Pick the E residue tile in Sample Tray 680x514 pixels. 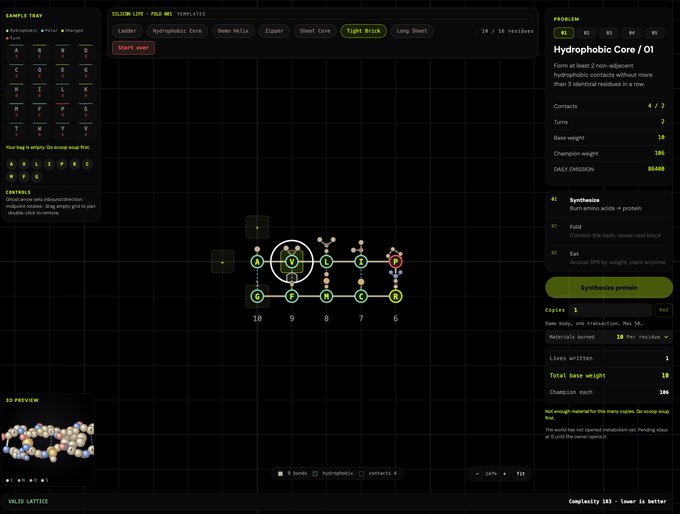click(62, 72)
